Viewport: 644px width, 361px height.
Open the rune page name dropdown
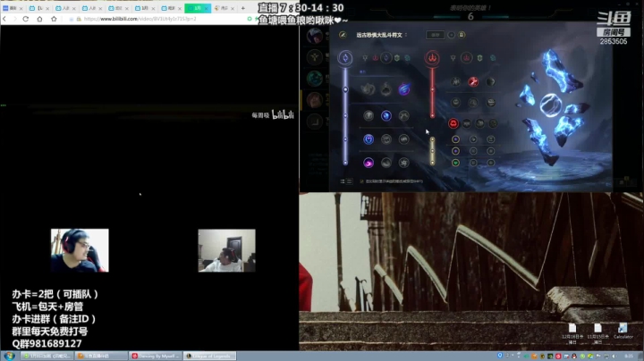(406, 35)
